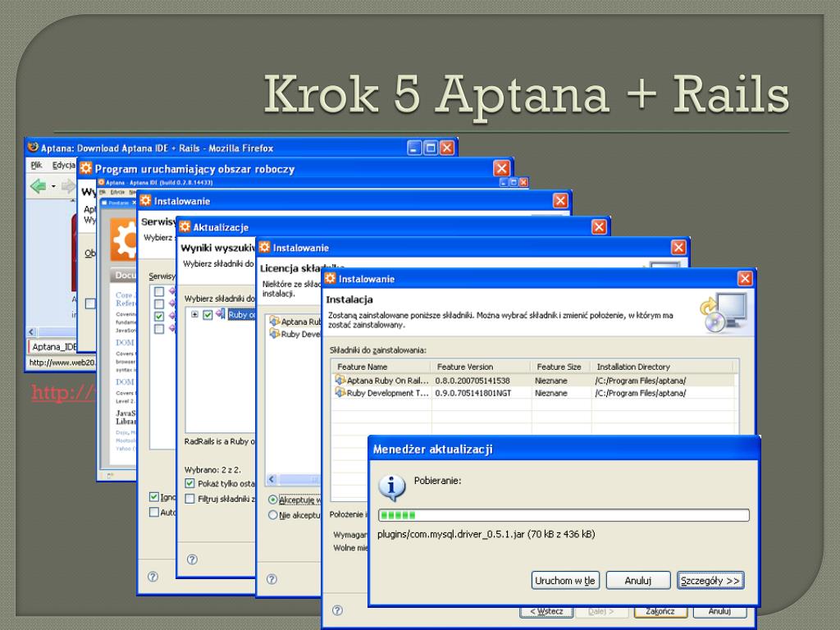This screenshot has width=840, height=630.
Task: Click gear icon in front Instalowanie title bar
Action: (x=330, y=279)
